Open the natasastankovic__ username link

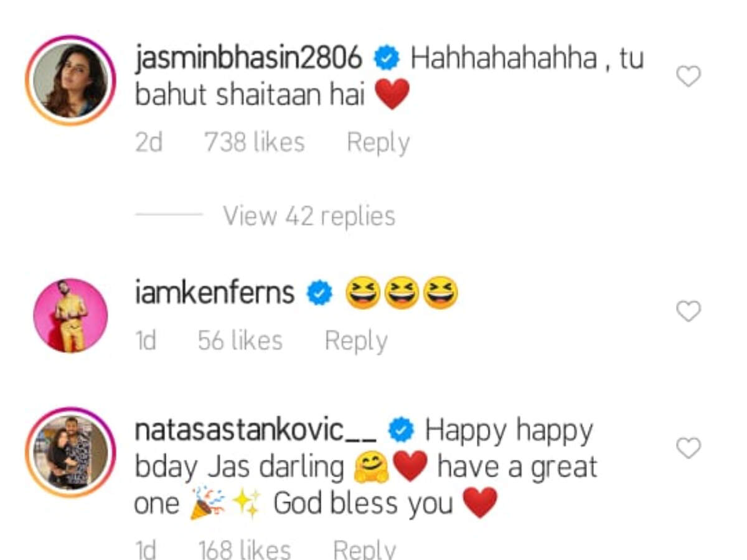(256, 431)
